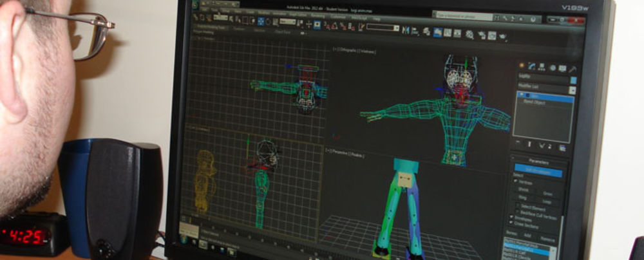Open the 3ds Max application button menu
644x260 pixels.
coord(194,5)
